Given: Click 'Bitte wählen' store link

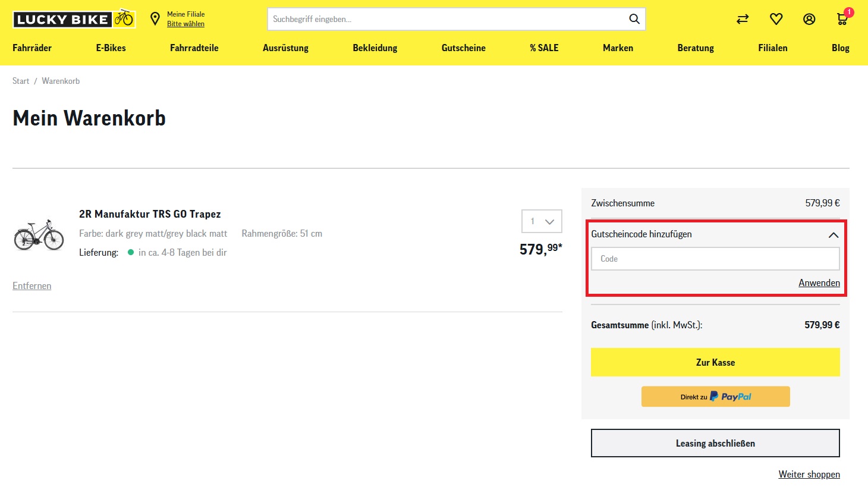Looking at the screenshot, I should point(185,24).
